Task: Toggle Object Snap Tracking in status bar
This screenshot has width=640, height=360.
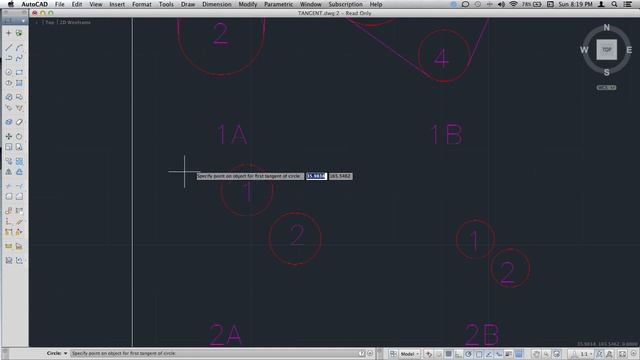Action: pos(489,354)
